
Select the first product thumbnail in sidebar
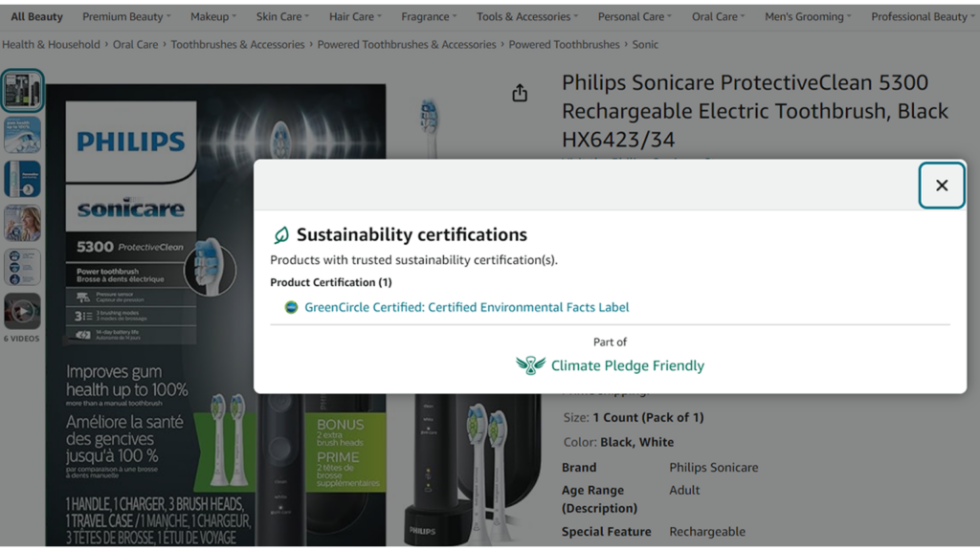click(x=22, y=91)
